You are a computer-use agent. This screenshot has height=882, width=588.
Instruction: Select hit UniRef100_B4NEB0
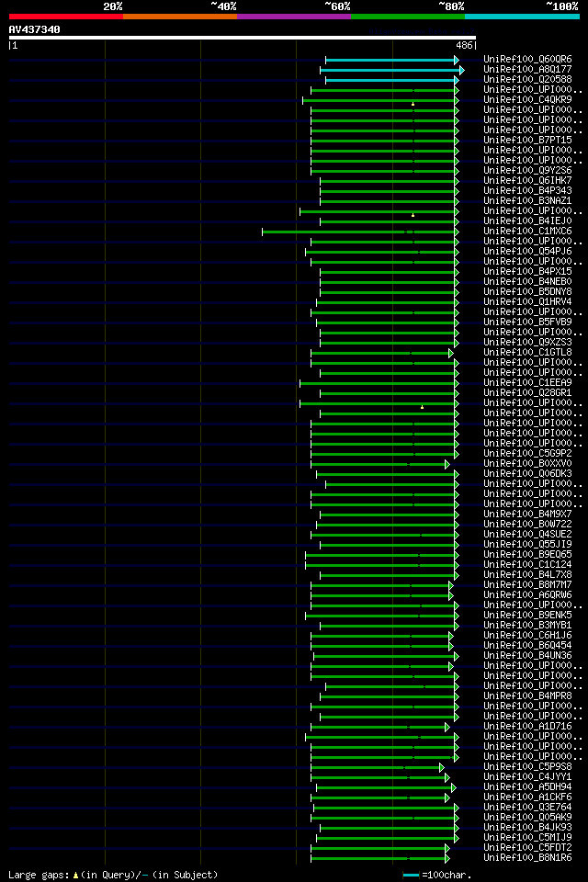point(527,282)
